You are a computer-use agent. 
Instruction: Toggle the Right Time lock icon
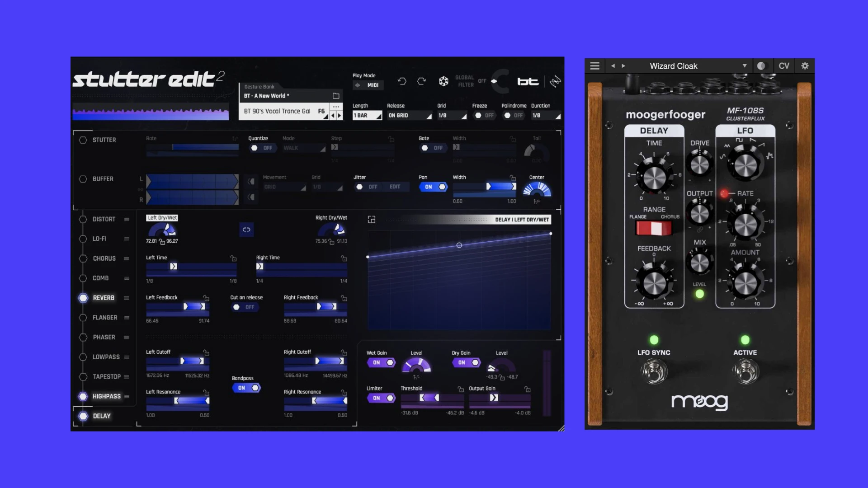point(344,258)
